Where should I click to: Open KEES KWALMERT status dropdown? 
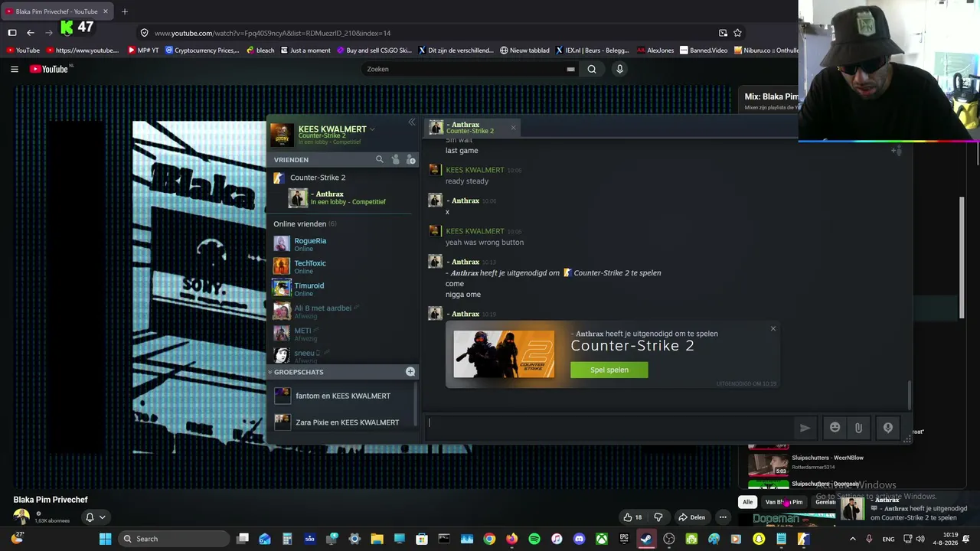point(372,129)
